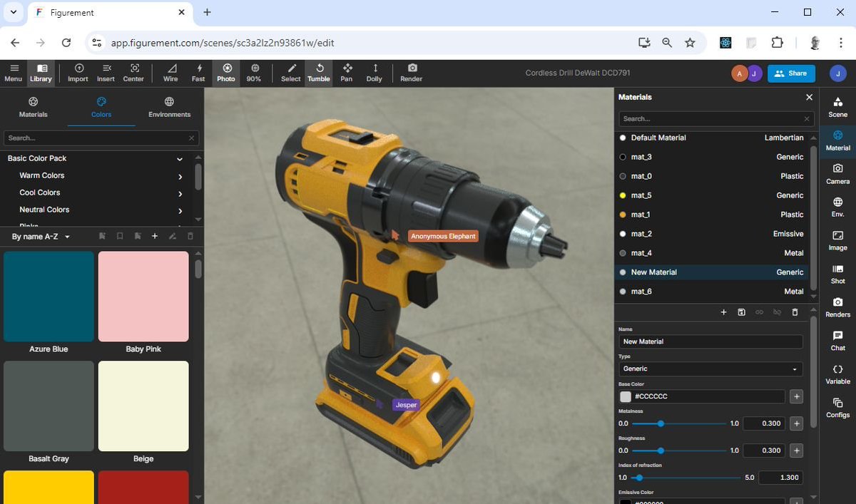Select the Baby Pink color swatch

[143, 297]
